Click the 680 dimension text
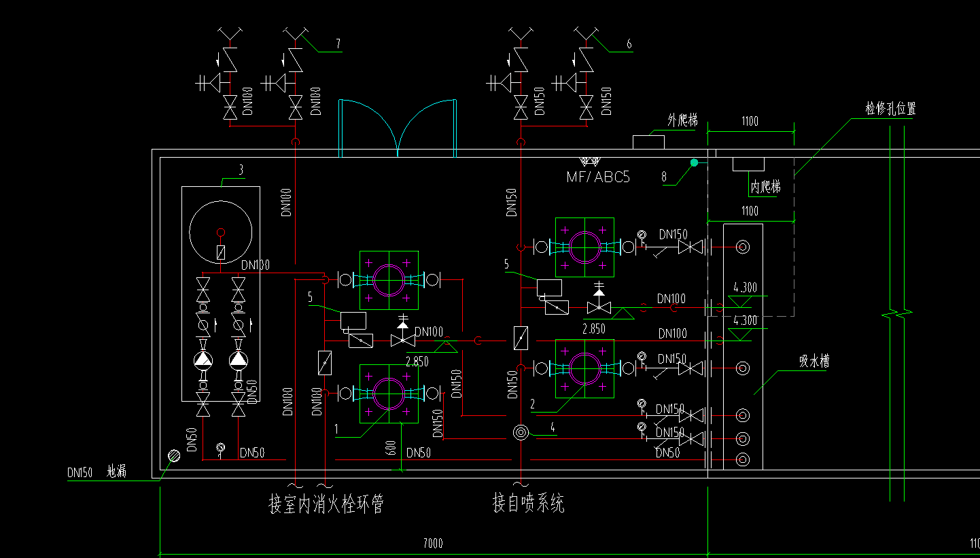This screenshot has height=558, width=980. point(391,449)
